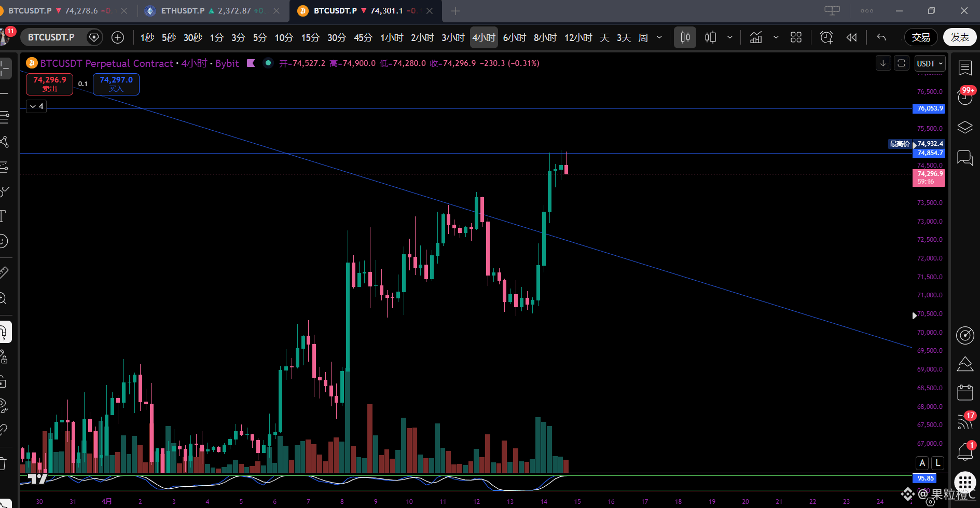
Task: Open the BTCUSDT.P symbol search field
Action: 51,37
